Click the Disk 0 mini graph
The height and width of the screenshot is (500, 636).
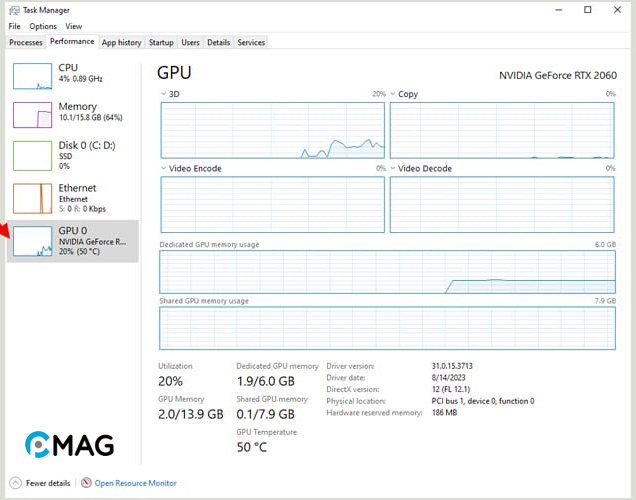click(32, 156)
